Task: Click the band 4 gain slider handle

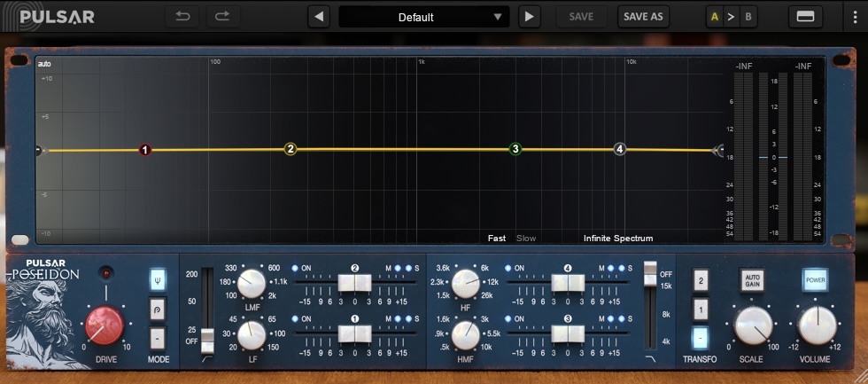Action: [x=567, y=283]
